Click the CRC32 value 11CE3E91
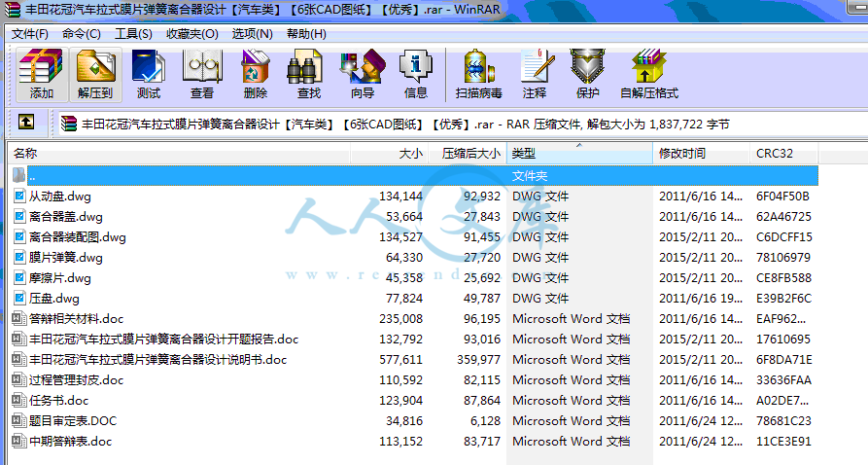The width and height of the screenshot is (868, 465). (x=783, y=442)
